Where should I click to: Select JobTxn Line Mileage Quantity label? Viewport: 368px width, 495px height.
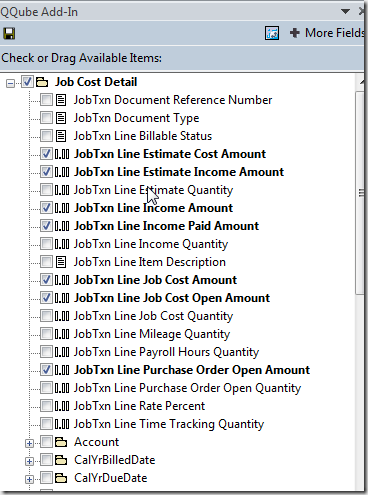(152, 334)
